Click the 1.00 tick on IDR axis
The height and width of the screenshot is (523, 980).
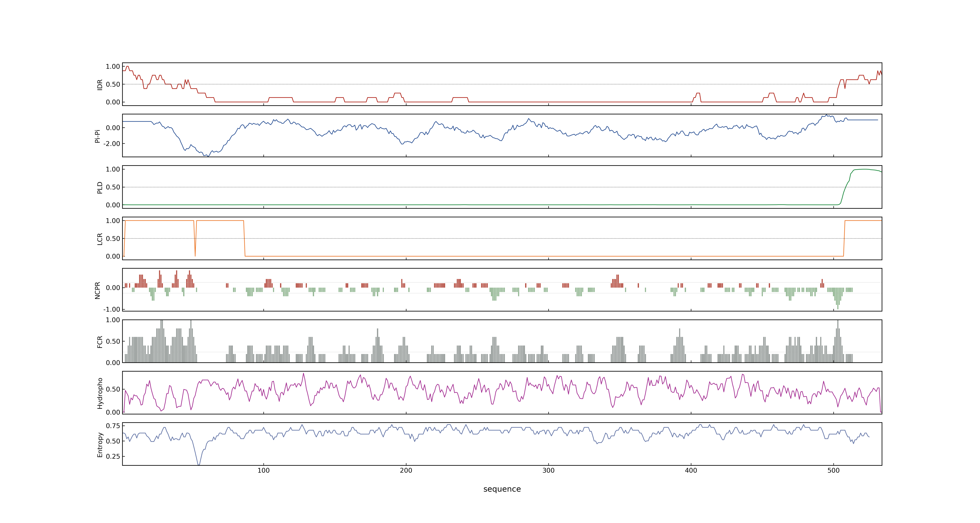coord(113,67)
